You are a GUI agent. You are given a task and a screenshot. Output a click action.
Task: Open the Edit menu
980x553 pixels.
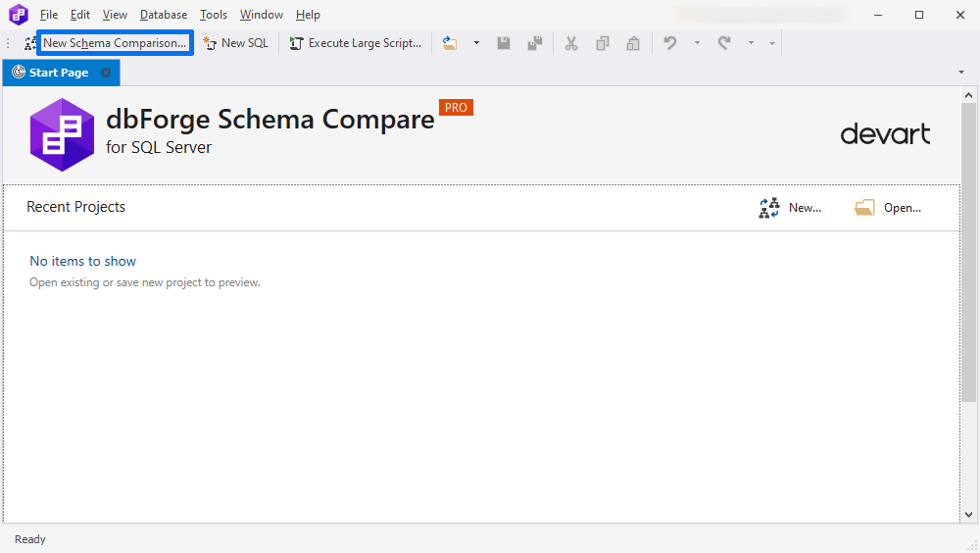[80, 15]
